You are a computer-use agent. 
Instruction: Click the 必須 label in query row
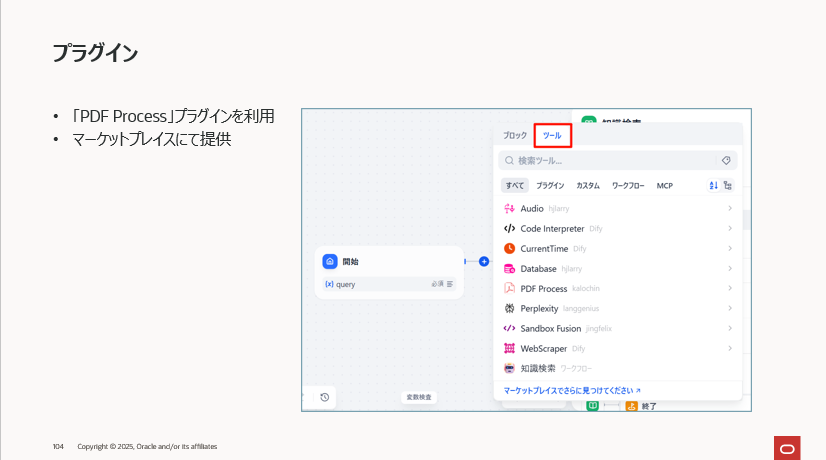(x=437, y=284)
